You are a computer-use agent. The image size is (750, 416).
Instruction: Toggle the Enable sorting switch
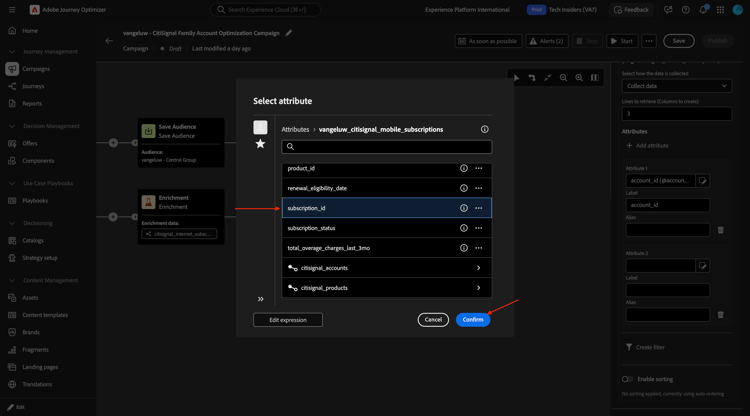628,379
